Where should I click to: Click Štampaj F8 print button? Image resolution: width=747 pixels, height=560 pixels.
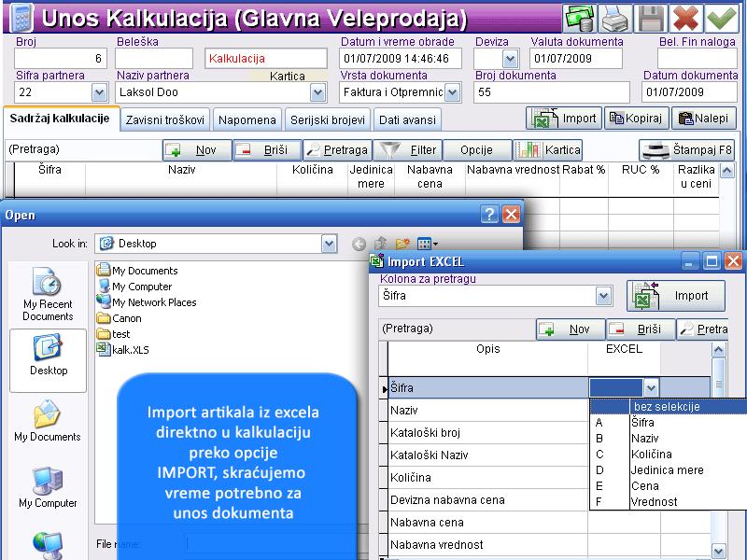(688, 150)
